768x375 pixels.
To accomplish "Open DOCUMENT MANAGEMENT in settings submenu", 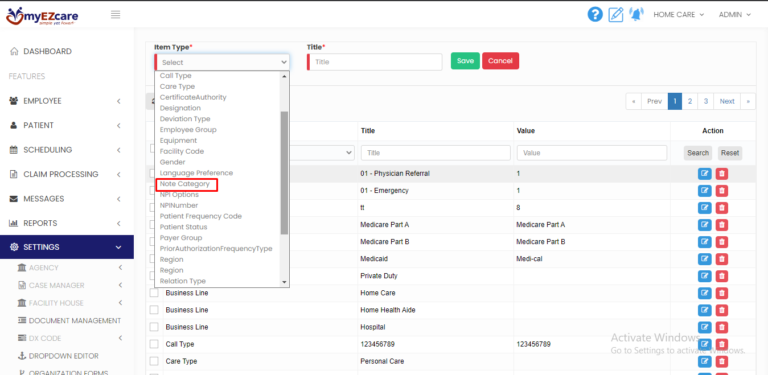I will (74, 321).
